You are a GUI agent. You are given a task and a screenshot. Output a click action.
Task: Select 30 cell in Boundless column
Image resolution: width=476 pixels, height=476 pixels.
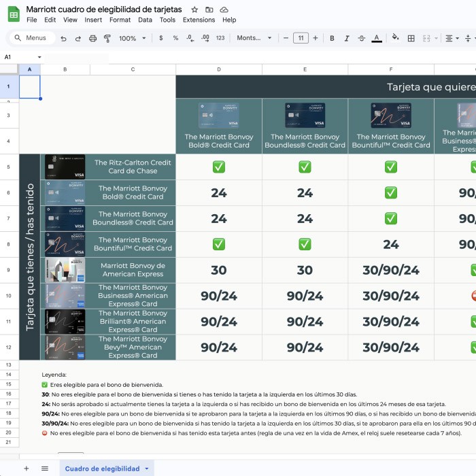(x=305, y=270)
